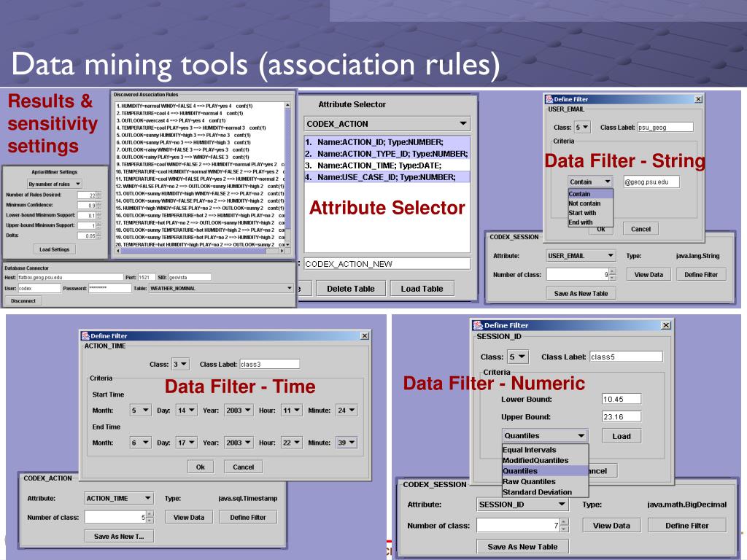Click the Delete Table button

tap(351, 289)
